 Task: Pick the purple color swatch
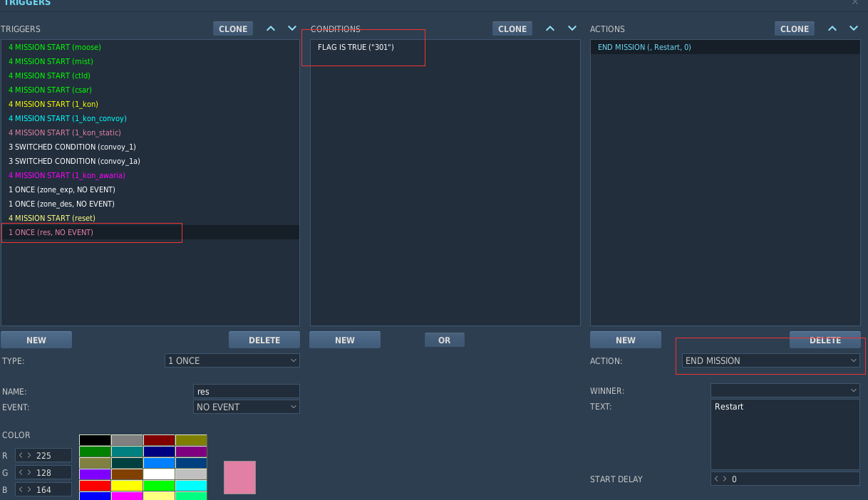(191, 452)
